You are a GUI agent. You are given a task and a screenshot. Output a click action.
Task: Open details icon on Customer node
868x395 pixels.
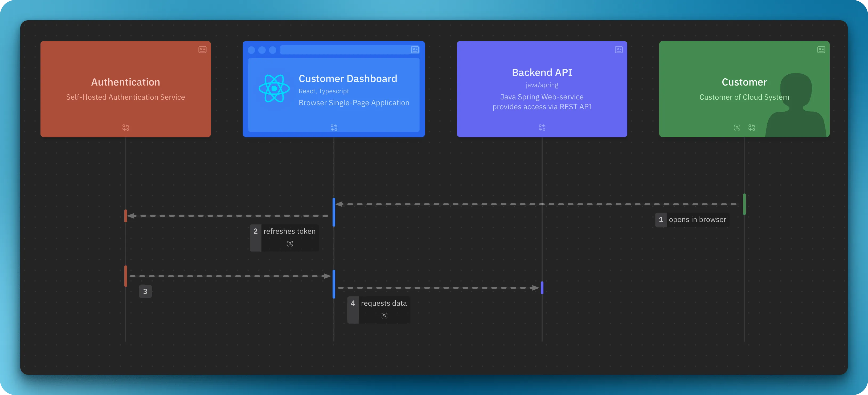point(821,50)
